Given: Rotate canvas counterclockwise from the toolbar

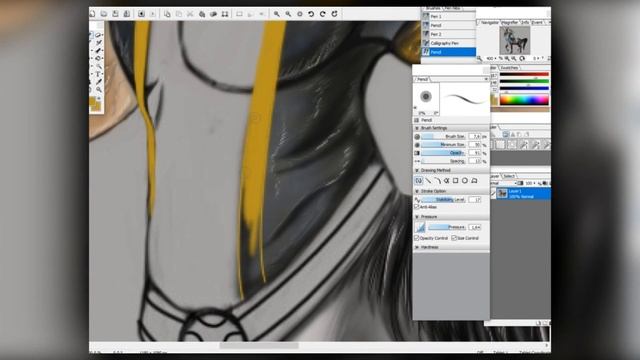Looking at the screenshot, I should pos(311,14).
